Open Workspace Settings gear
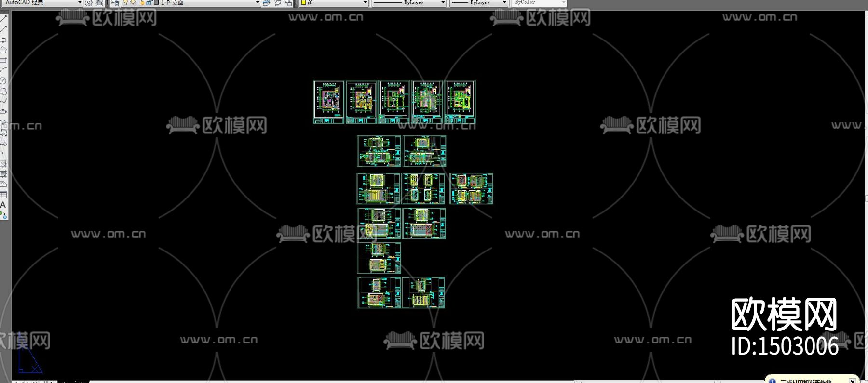Viewport: 868px width, 383px height. tap(89, 3)
